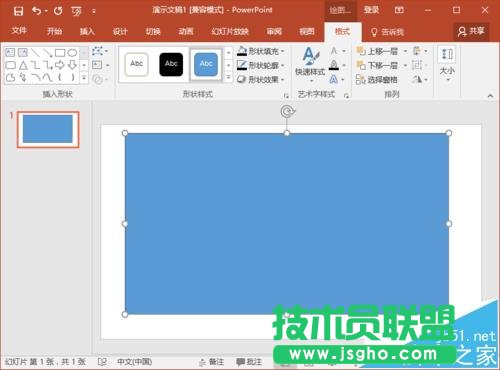Select slide 1 thumbnail
Viewport: 500px width, 370px height.
click(48, 129)
